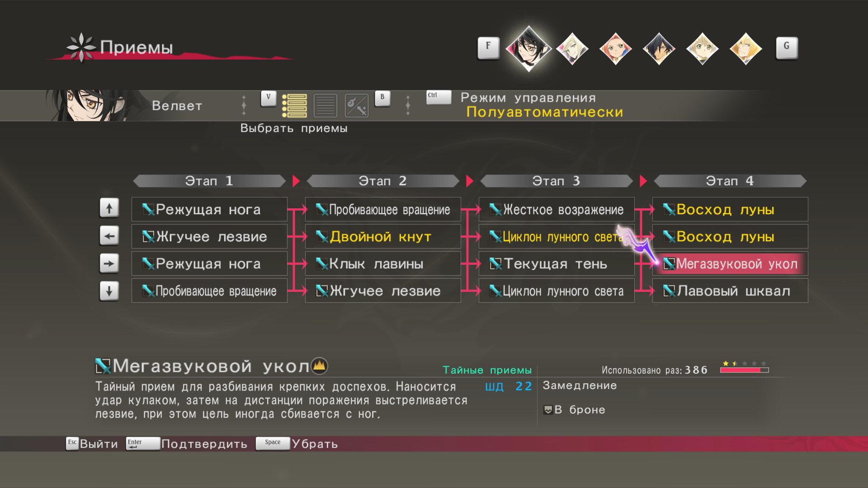Select Жесткое возражение arte slot
868x488 pixels.
pyautogui.click(x=557, y=209)
